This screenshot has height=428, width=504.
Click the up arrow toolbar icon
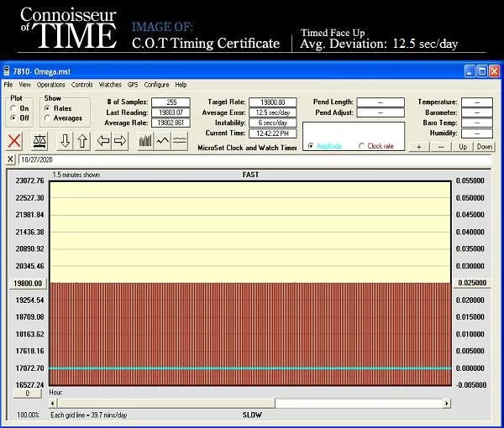[82, 141]
